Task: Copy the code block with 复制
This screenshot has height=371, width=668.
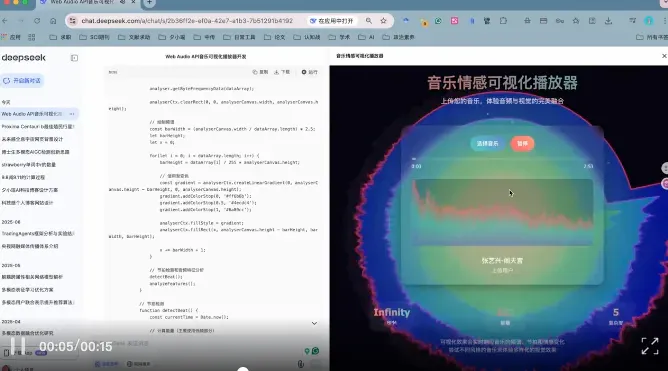Action: point(260,72)
